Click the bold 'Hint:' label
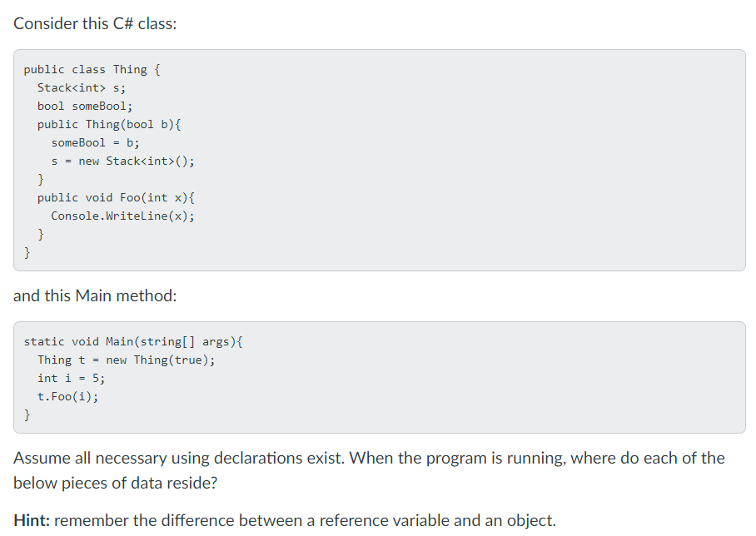 pyautogui.click(x=32, y=520)
